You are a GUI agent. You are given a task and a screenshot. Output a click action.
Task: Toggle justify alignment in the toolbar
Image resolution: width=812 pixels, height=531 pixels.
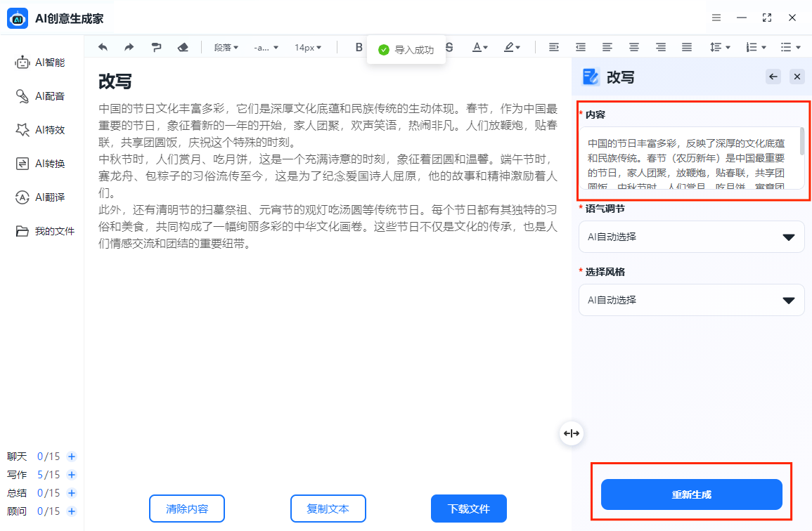(x=686, y=46)
